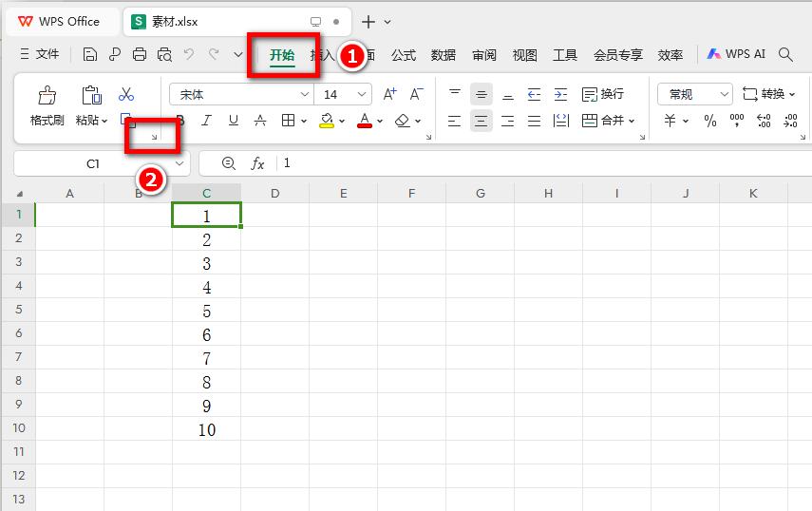
Task: Click the Redo arrow
Action: tap(214, 54)
